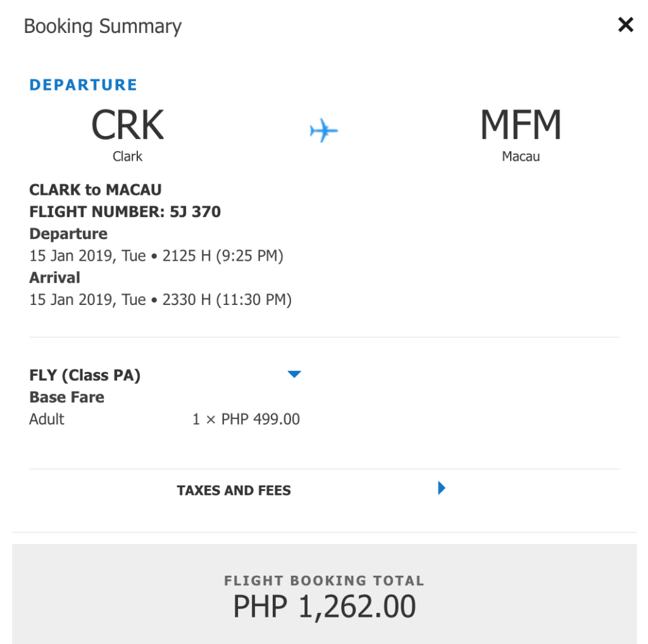Click the arrival time 2330 H line
Image resolution: width=648 pixels, height=644 pixels.
tap(160, 299)
